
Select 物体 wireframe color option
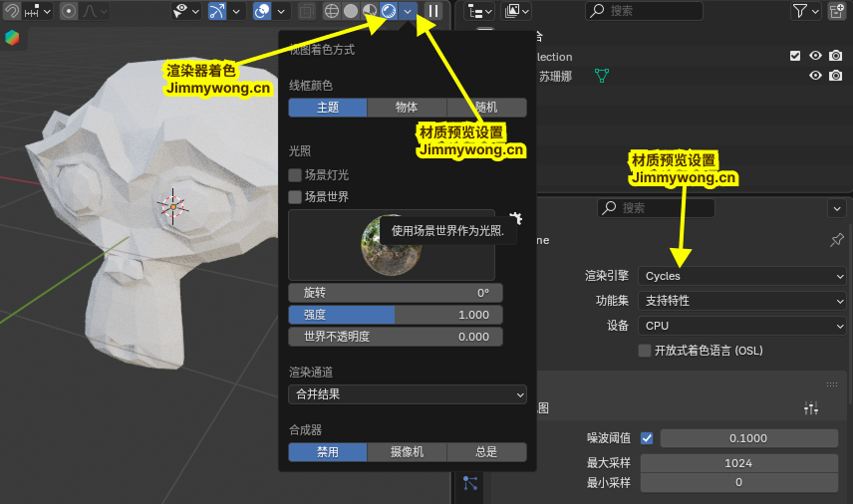tap(407, 108)
